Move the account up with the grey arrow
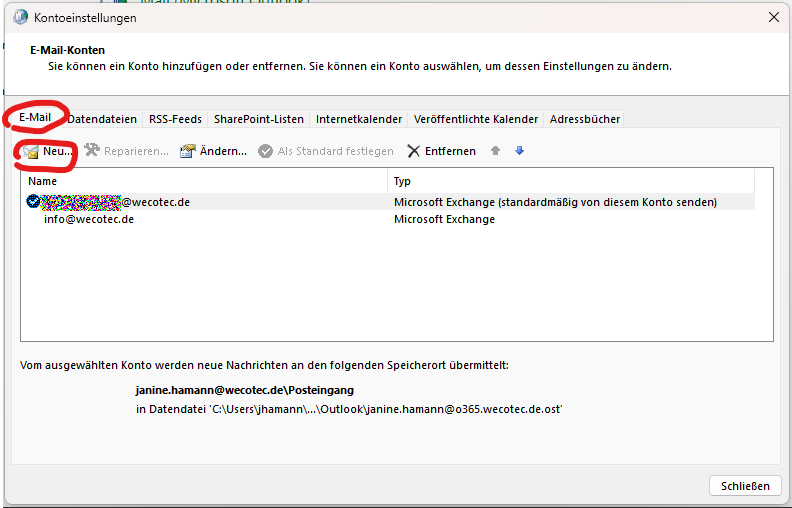 click(496, 150)
